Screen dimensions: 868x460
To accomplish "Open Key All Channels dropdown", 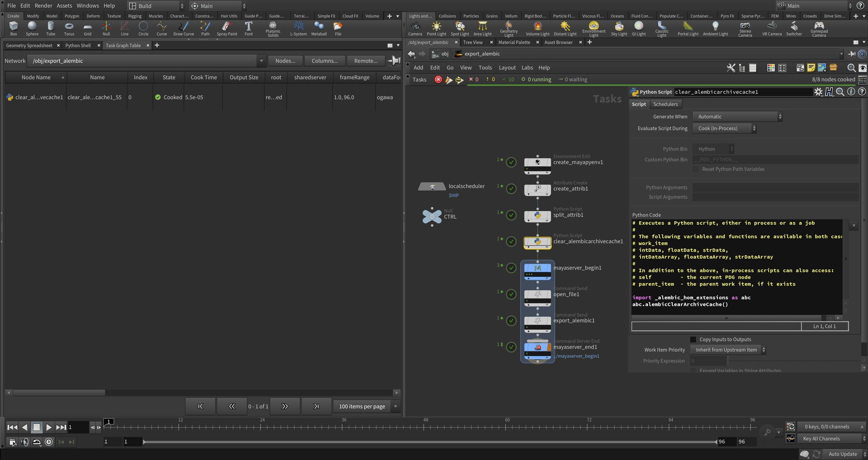I will [832, 438].
